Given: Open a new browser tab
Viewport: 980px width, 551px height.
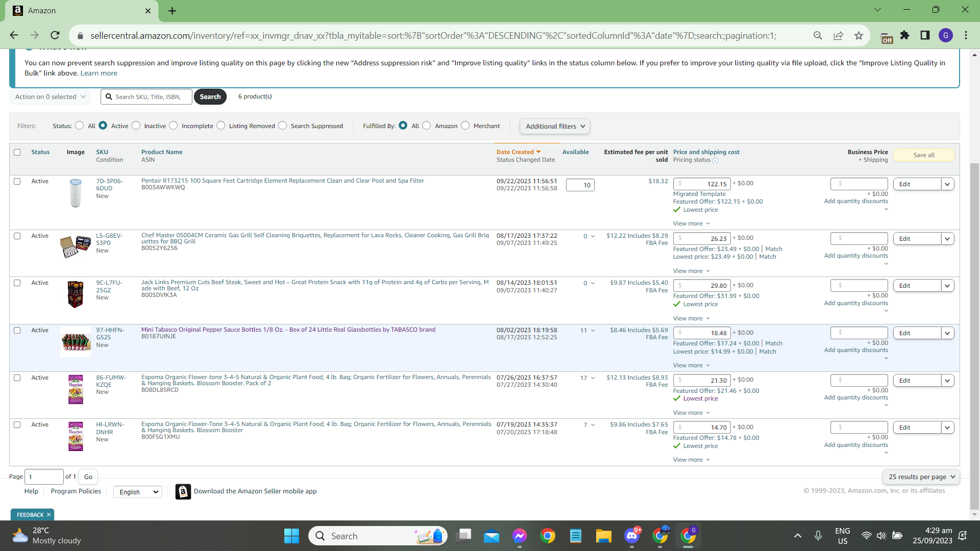Looking at the screenshot, I should pyautogui.click(x=172, y=11).
